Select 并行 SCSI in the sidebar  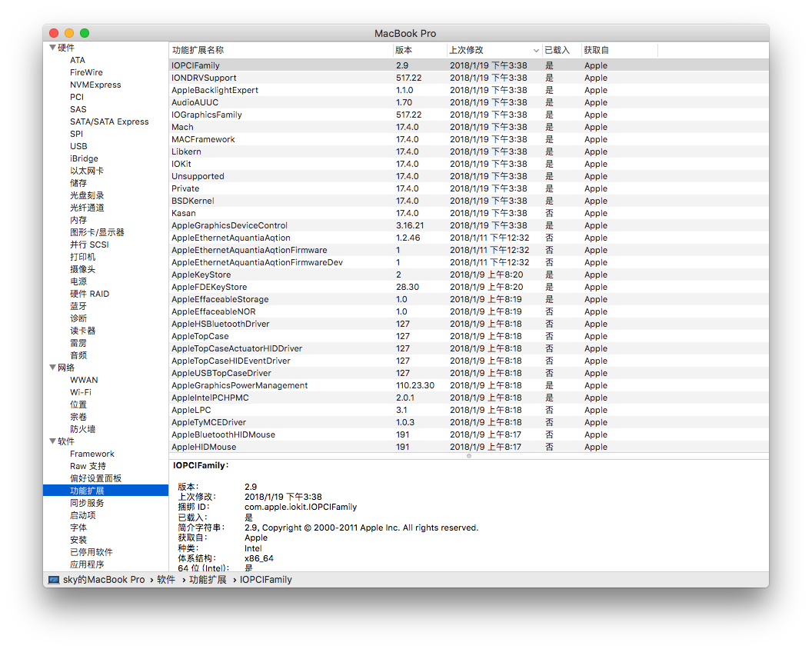click(x=90, y=245)
